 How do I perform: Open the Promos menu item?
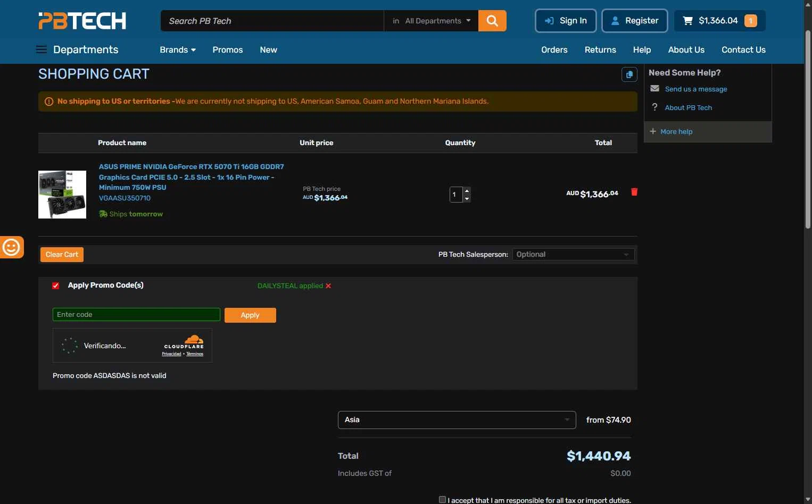(228, 49)
